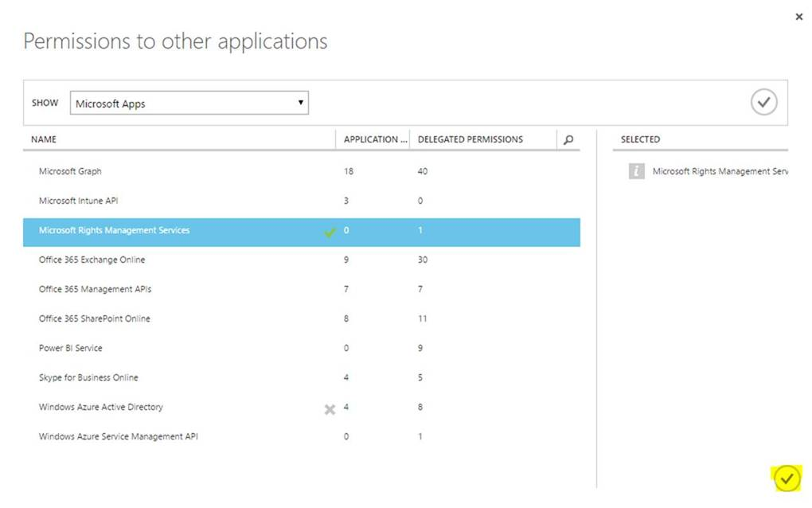Click delegated permissions value 40 for Microsoft Graph
This screenshot has width=812, height=508.
(423, 171)
